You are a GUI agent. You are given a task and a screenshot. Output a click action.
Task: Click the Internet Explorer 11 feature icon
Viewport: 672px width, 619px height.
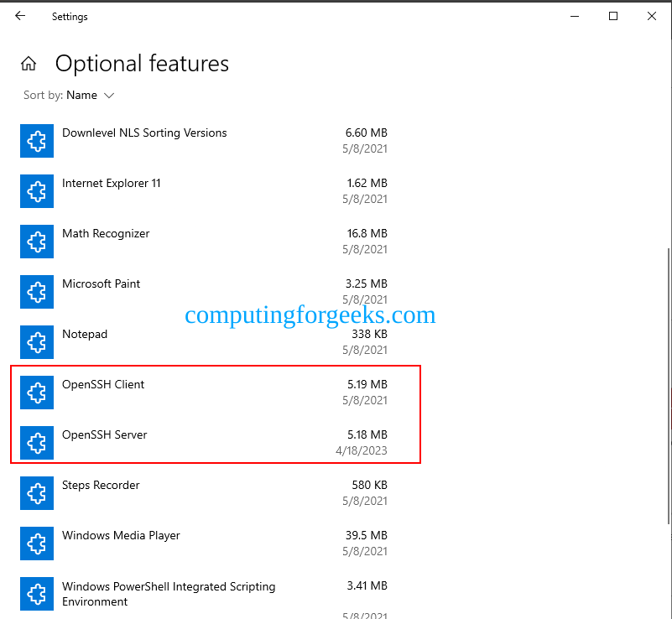[x=36, y=191]
